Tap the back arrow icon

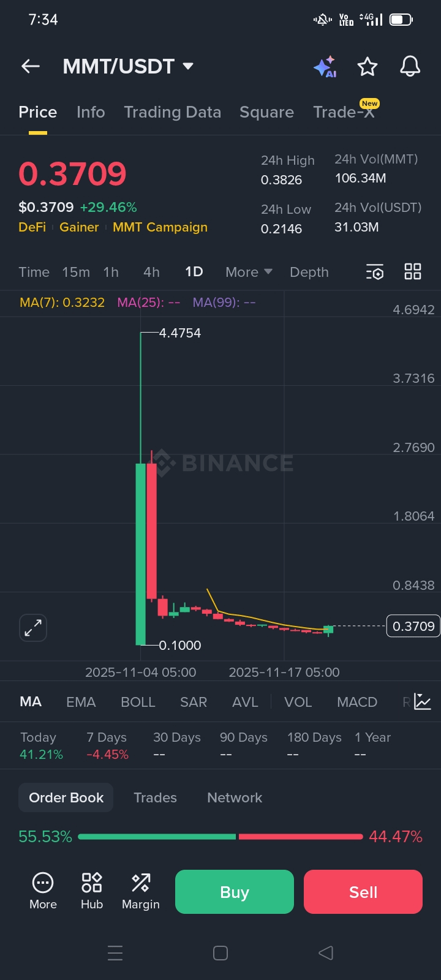pos(31,66)
